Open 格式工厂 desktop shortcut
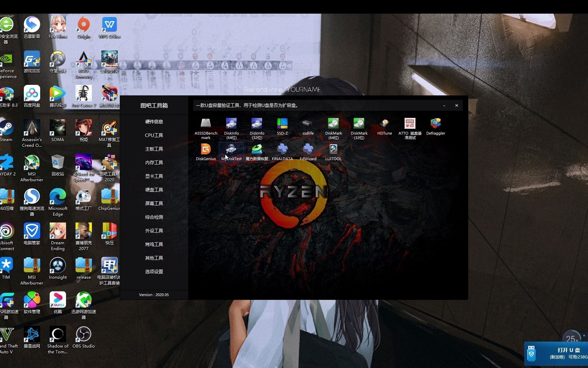 84,200
